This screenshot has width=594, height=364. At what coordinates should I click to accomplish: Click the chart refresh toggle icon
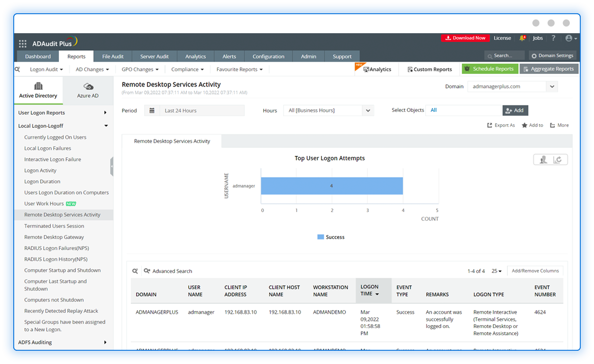click(x=558, y=160)
